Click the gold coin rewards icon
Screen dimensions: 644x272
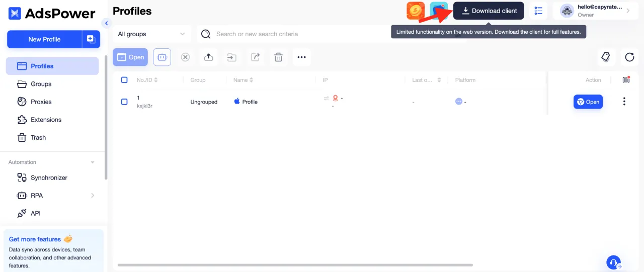click(416, 11)
